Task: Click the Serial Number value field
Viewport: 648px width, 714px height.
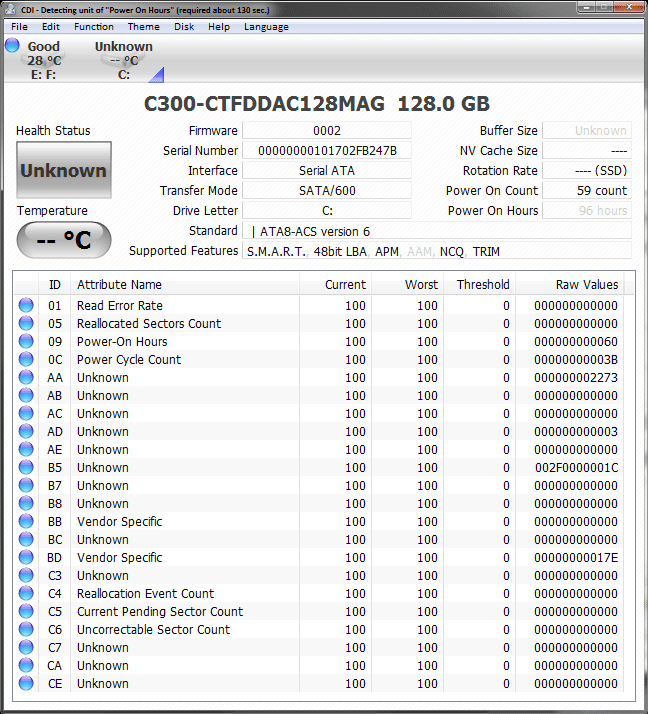Action: point(327,151)
